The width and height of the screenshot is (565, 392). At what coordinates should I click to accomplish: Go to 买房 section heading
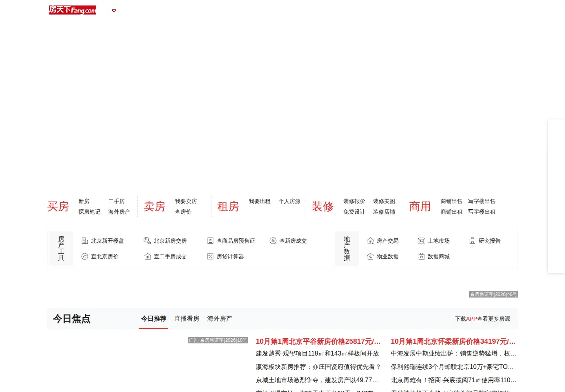tap(58, 207)
